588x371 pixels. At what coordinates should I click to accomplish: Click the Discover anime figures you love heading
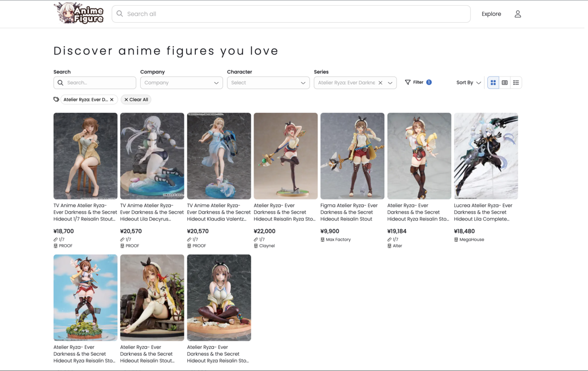166,51
